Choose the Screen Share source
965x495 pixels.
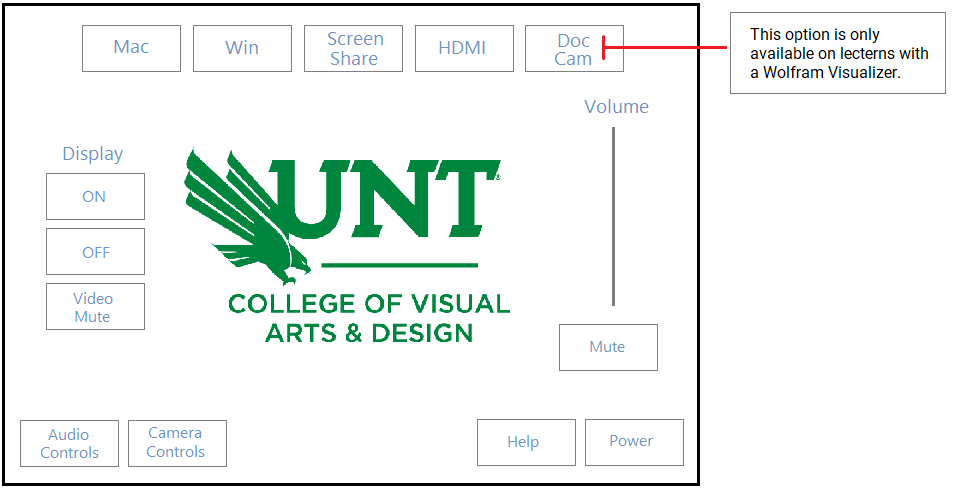tap(353, 49)
